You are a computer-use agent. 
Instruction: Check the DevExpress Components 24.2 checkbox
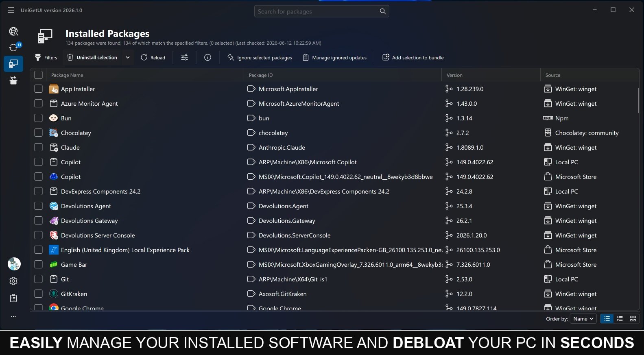tap(39, 191)
